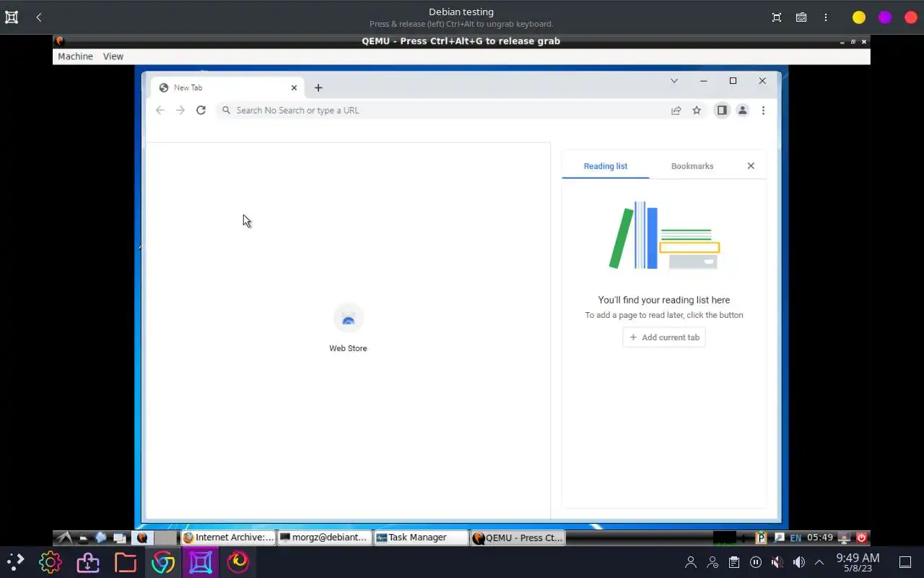Go forward using Chrome's forward arrow
The width and height of the screenshot is (924, 578).
tap(180, 111)
